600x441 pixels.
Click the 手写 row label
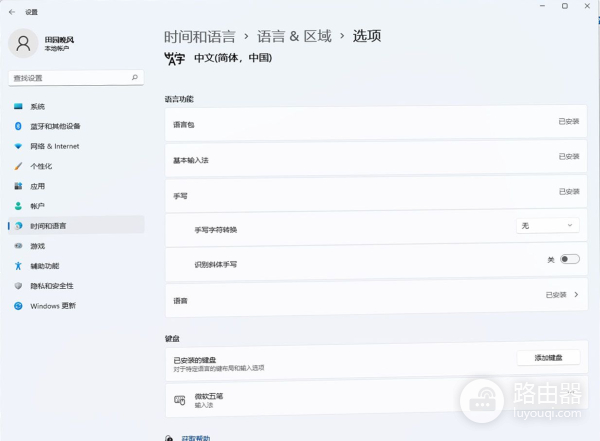point(180,196)
